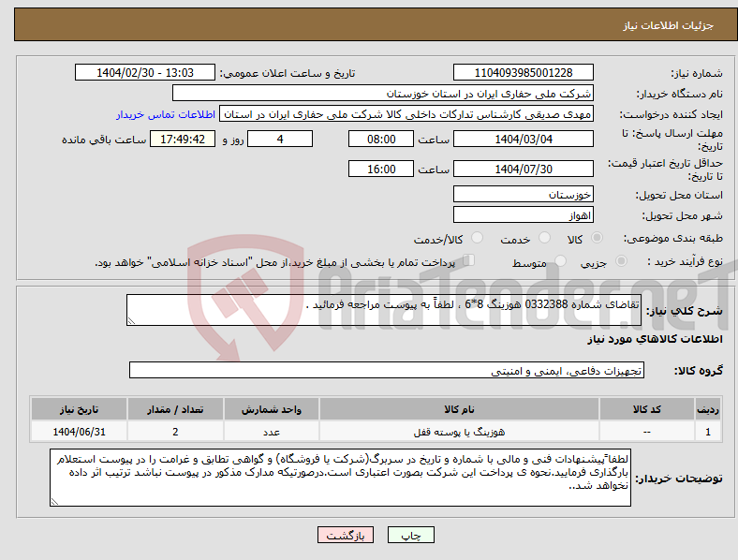The image size is (738, 560).
Task: Click the چاپ (print) button
Action: click(410, 535)
